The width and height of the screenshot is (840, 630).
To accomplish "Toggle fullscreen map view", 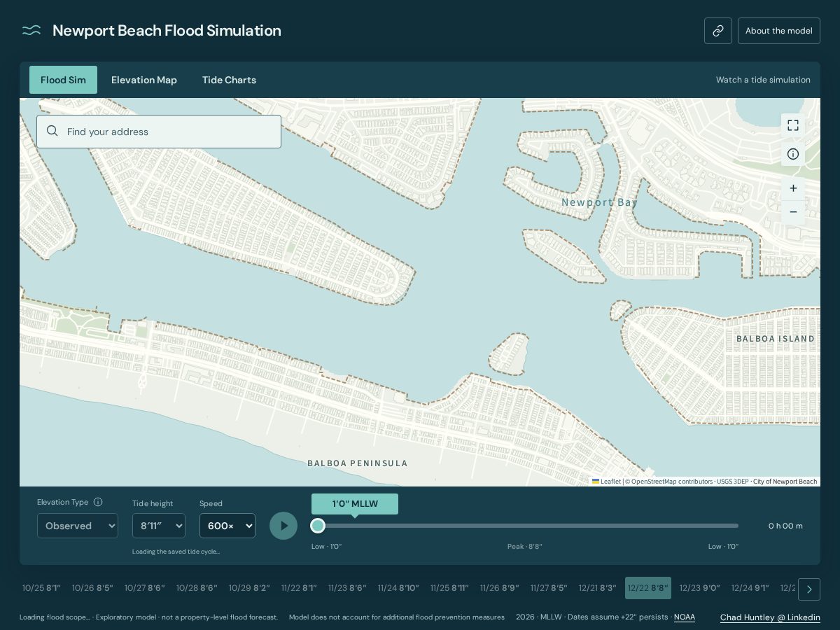I will (793, 125).
